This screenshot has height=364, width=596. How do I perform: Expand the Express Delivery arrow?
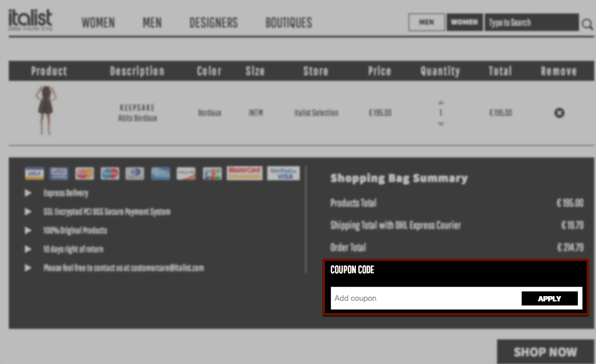(28, 193)
